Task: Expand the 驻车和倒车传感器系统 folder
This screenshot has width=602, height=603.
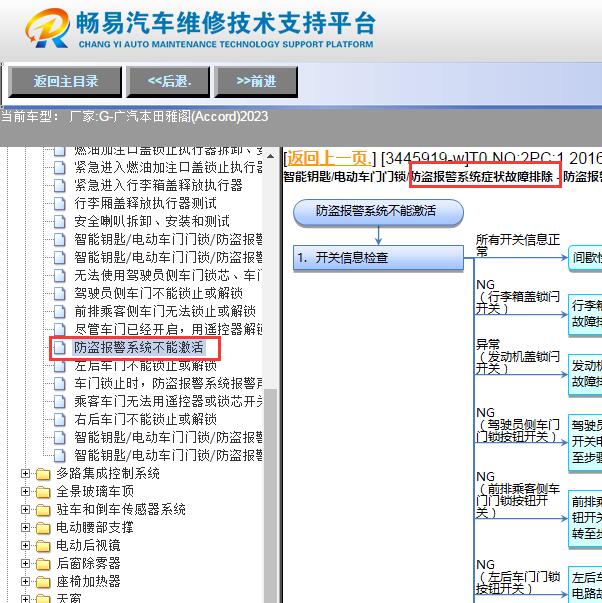Action: click(25, 510)
